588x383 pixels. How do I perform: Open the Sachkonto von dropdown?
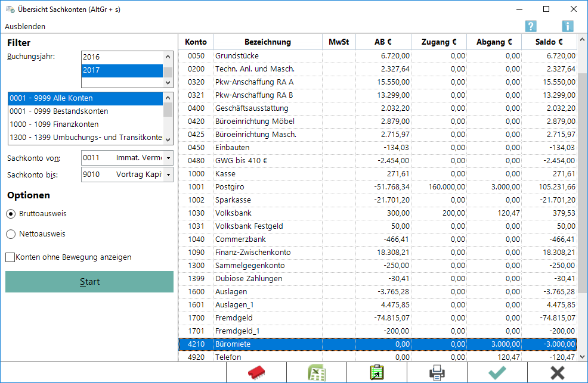(x=168, y=158)
